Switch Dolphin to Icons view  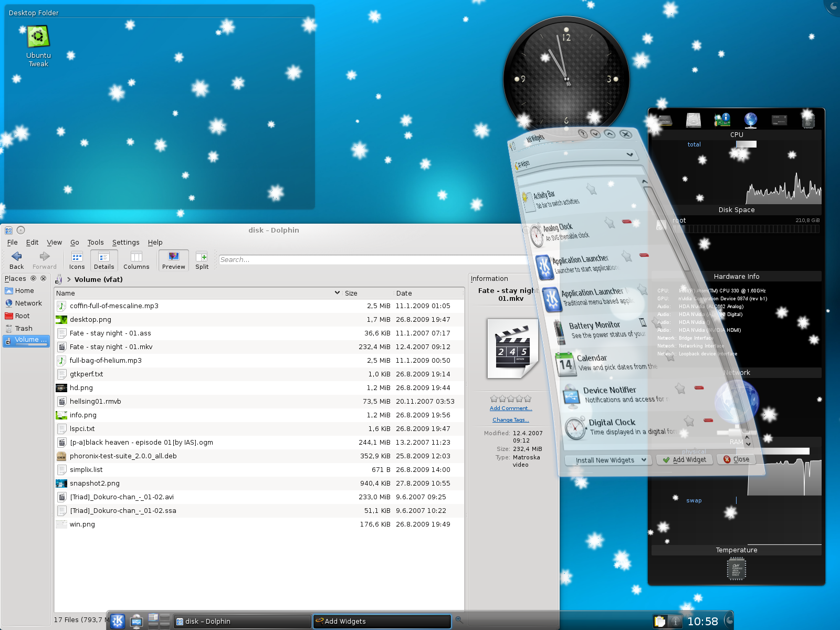point(77,260)
